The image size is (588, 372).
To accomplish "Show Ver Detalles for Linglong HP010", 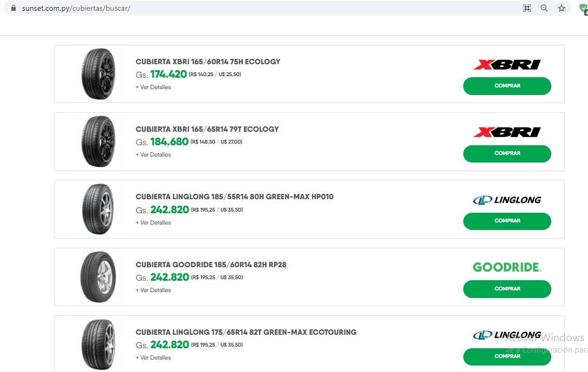I will tap(153, 223).
